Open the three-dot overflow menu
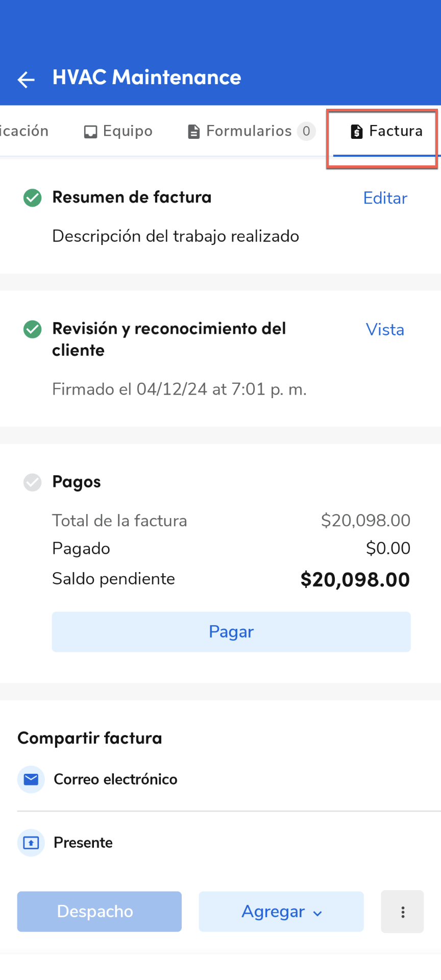The width and height of the screenshot is (441, 980). tap(402, 912)
